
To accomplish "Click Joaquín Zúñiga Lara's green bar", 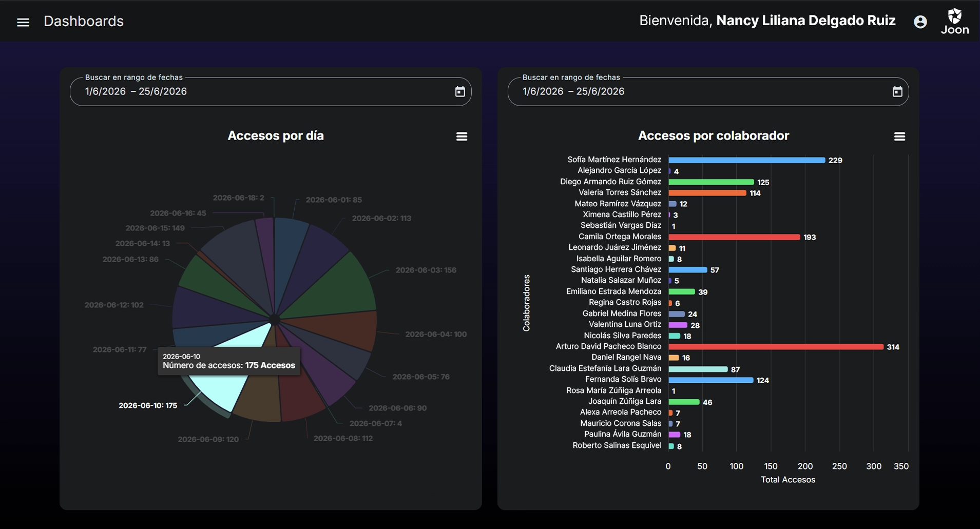I will pos(684,402).
